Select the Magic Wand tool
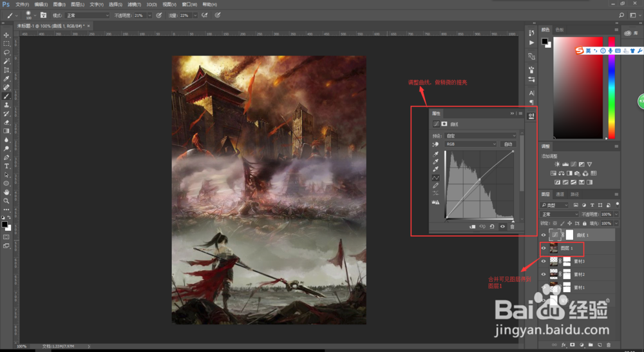 click(6, 61)
